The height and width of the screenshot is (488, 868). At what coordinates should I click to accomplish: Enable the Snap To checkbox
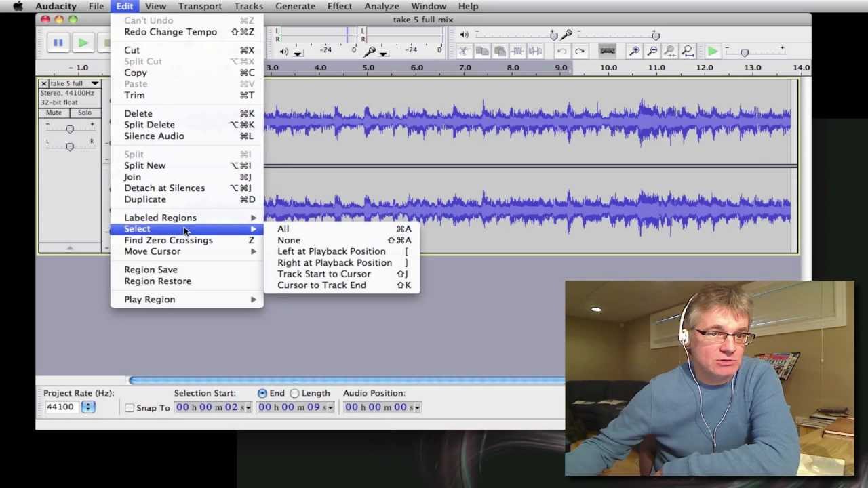pos(130,408)
